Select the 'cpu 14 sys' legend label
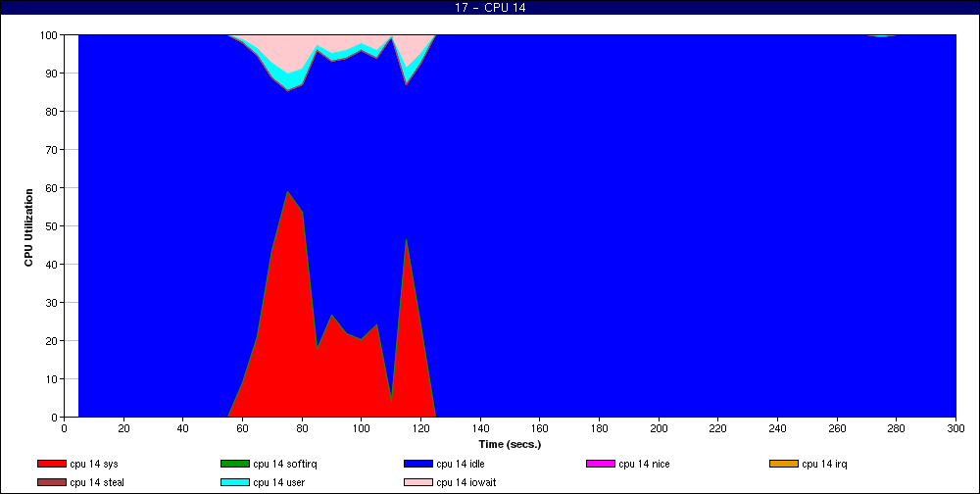 94,464
